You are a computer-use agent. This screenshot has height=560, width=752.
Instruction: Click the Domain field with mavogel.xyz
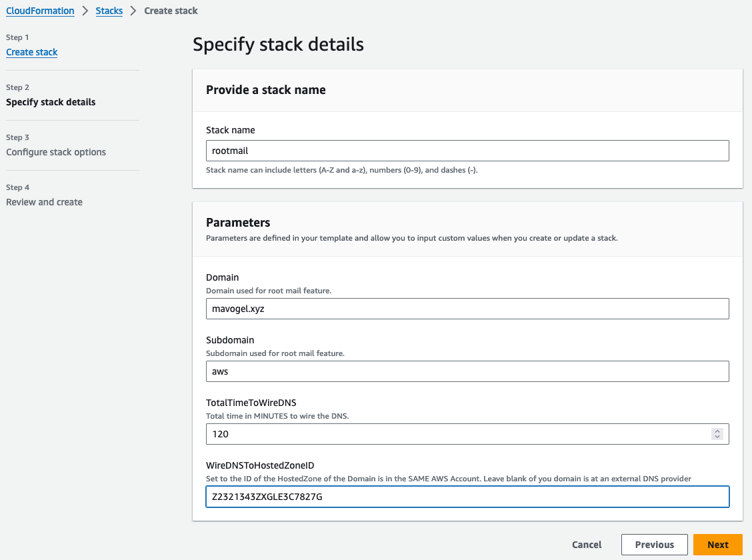click(467, 309)
